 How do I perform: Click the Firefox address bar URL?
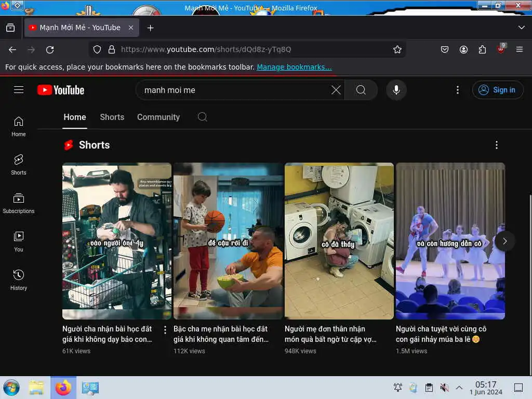click(x=206, y=49)
